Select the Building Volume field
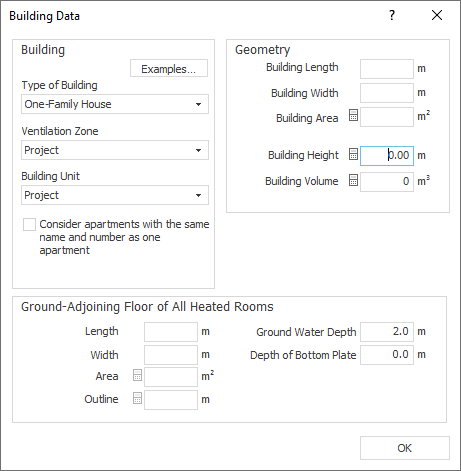Image resolution: width=461 pixels, height=471 pixels. tap(387, 182)
